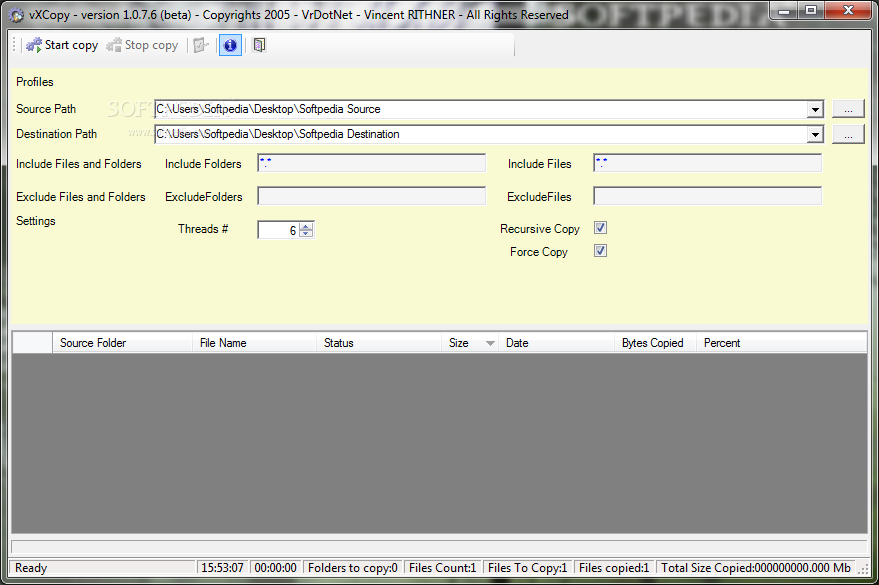Click the sort arrow on Size column
Screen dimensions: 879x585
point(490,343)
